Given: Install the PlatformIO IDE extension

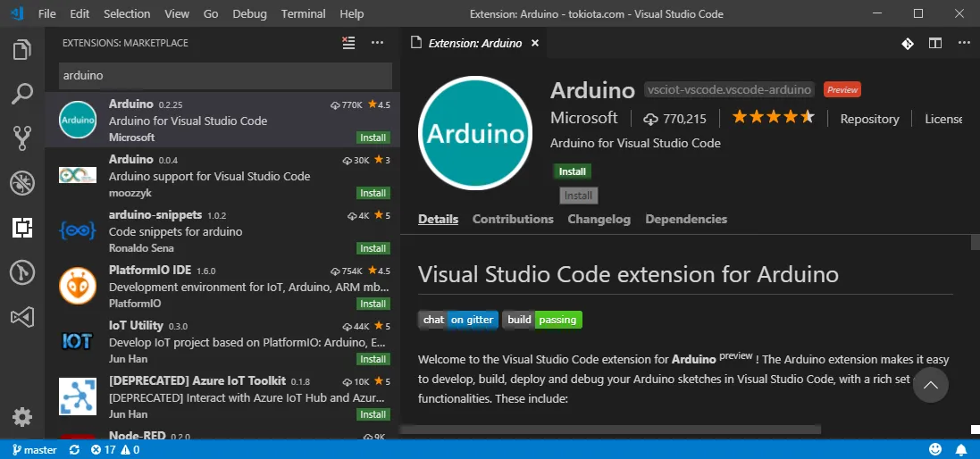Looking at the screenshot, I should point(373,304).
